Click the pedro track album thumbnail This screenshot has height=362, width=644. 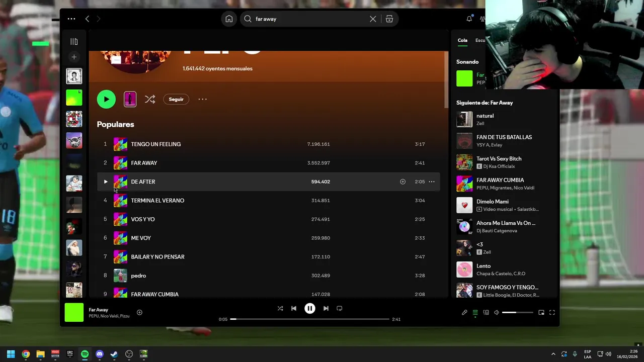tap(120, 276)
